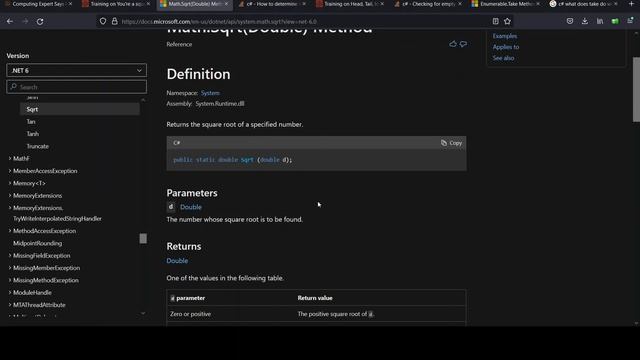Expand MissingMethodException tree node
The image size is (640, 360).
click(x=10, y=280)
